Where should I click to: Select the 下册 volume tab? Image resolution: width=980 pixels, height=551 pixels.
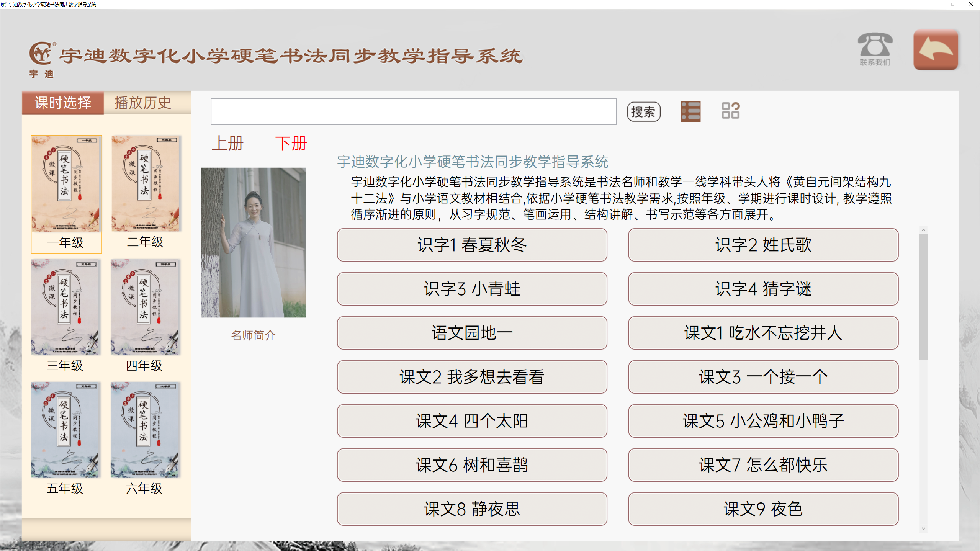(x=291, y=144)
